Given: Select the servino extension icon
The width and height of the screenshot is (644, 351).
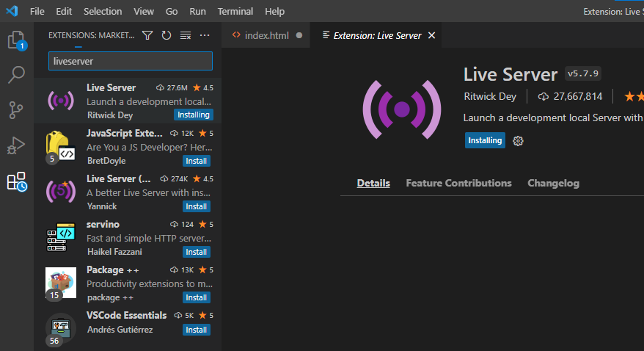Looking at the screenshot, I should pyautogui.click(x=61, y=236).
